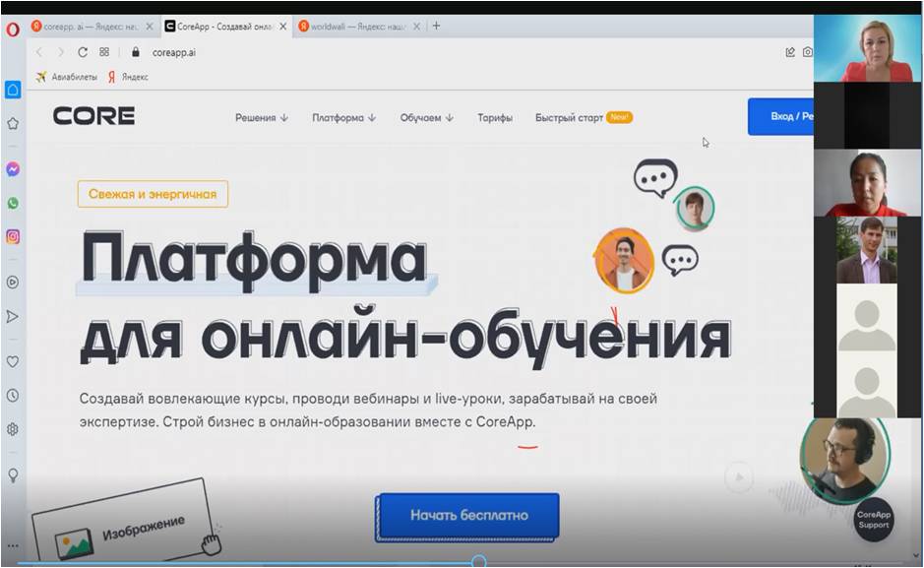The width and height of the screenshot is (924, 568).
Task: Open the History clock icon in sidebar
Action: (x=13, y=396)
